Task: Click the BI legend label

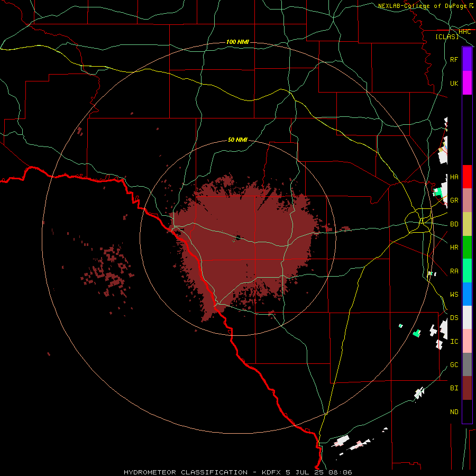Action: pos(454,388)
